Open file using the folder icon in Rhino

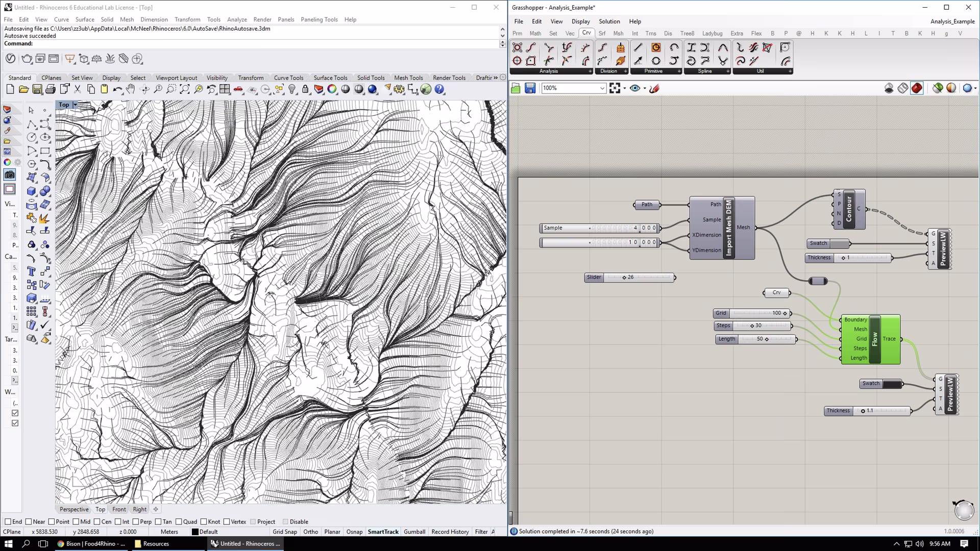[x=23, y=89]
